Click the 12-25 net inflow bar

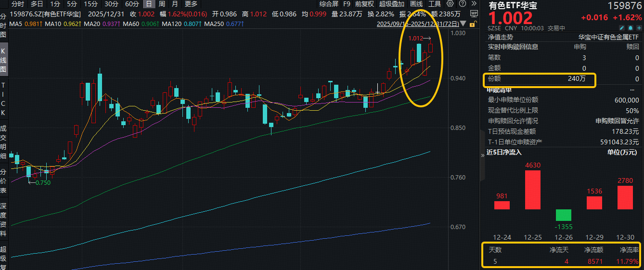click(532, 190)
